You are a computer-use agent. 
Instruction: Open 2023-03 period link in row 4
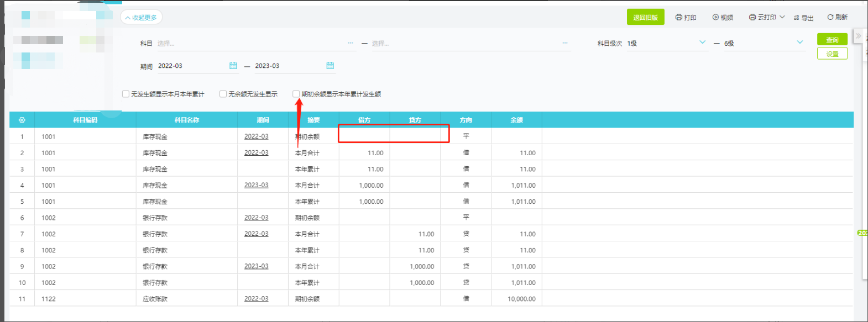click(256, 185)
